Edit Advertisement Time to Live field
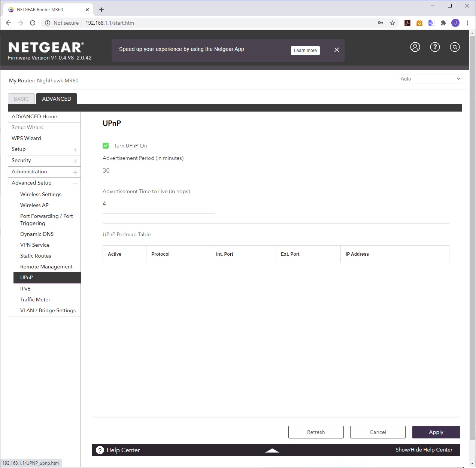Image resolution: width=476 pixels, height=468 pixels. click(x=159, y=204)
